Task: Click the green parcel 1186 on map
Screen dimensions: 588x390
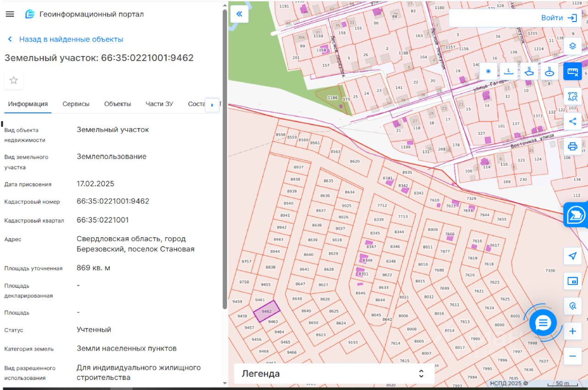Action: pyautogui.click(x=332, y=98)
